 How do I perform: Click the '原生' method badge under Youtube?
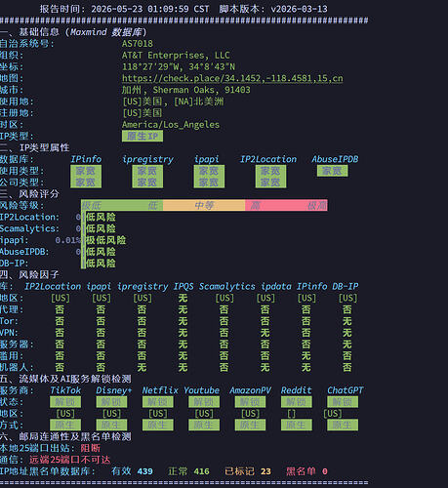coord(204,425)
